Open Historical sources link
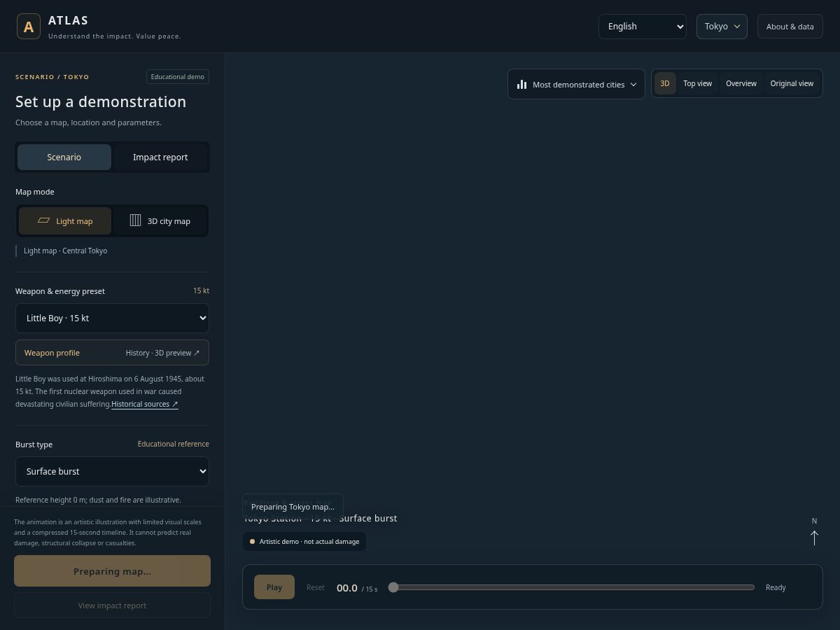The height and width of the screenshot is (630, 840). click(145, 404)
